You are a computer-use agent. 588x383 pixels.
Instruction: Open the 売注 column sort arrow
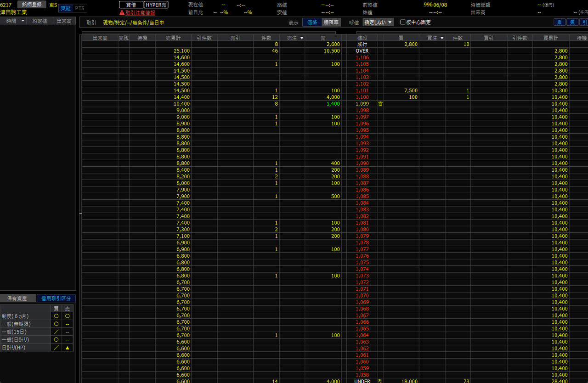(302, 38)
